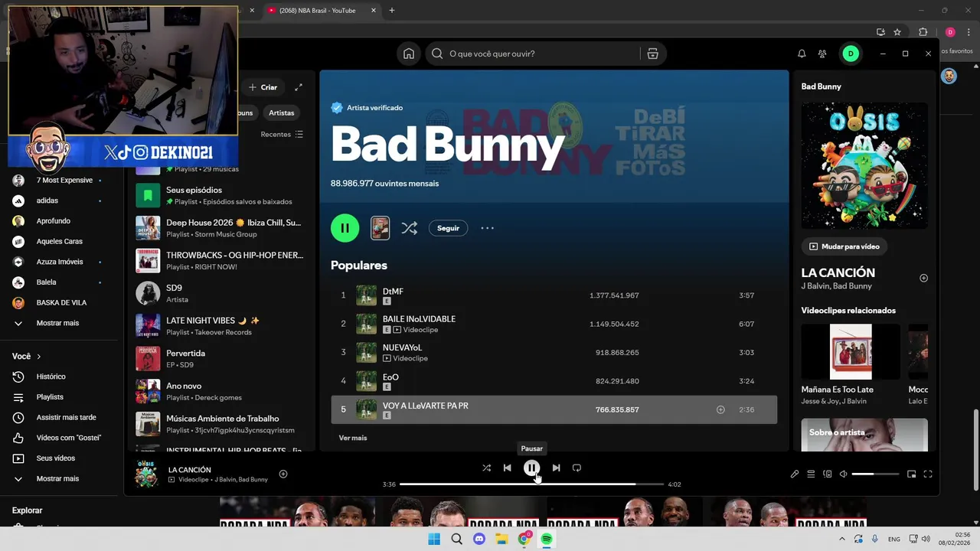Image resolution: width=980 pixels, height=551 pixels.
Task: Open YouTube Playlists in the sidebar
Action: pos(50,397)
